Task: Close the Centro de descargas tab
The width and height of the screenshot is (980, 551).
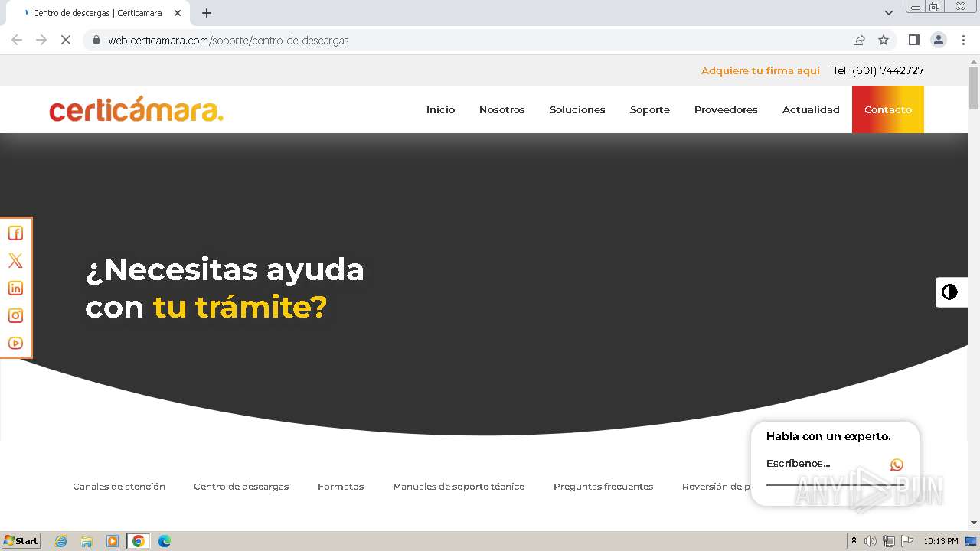Action: click(178, 13)
